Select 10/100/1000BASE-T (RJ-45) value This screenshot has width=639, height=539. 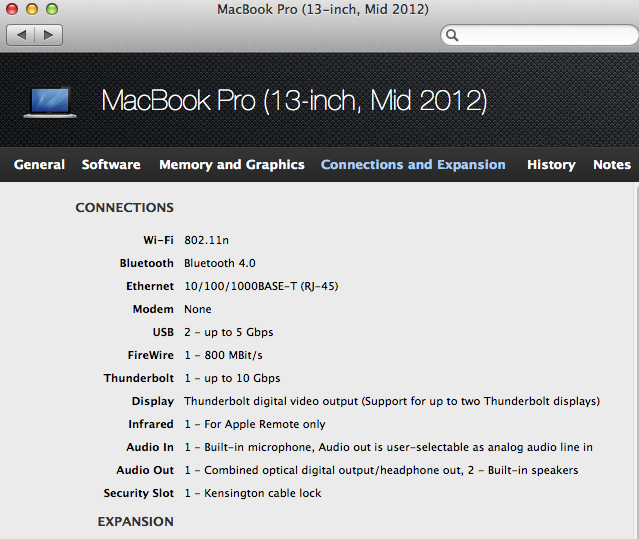[261, 286]
